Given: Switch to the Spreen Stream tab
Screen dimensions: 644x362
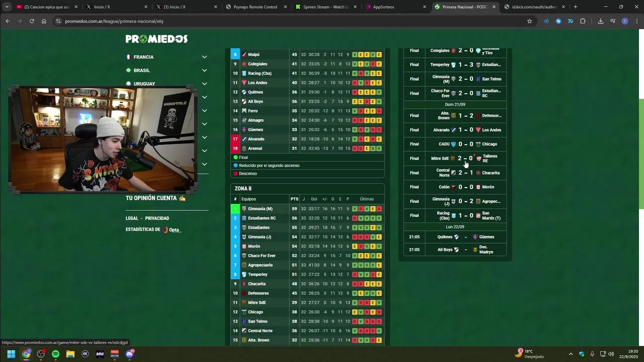Looking at the screenshot, I should click(x=325, y=7).
